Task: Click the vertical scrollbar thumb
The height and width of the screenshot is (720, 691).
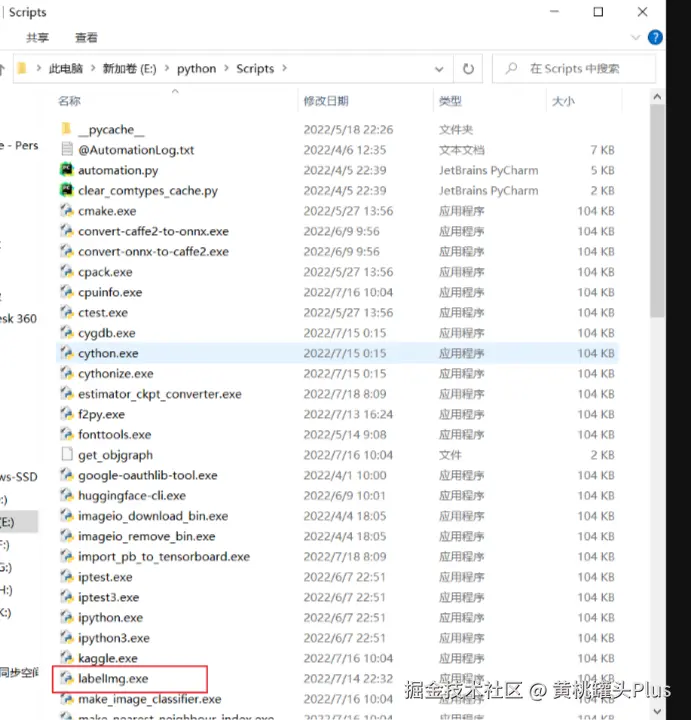Action: coord(657,210)
